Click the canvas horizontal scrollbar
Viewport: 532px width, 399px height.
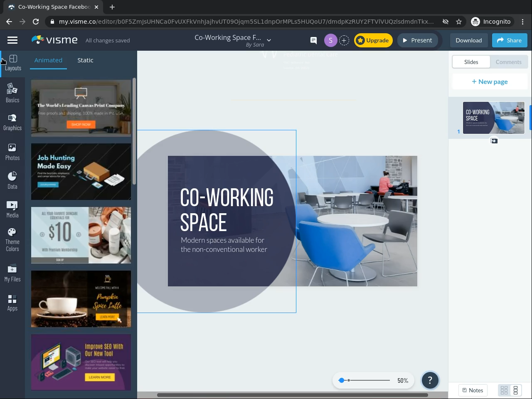point(293,395)
